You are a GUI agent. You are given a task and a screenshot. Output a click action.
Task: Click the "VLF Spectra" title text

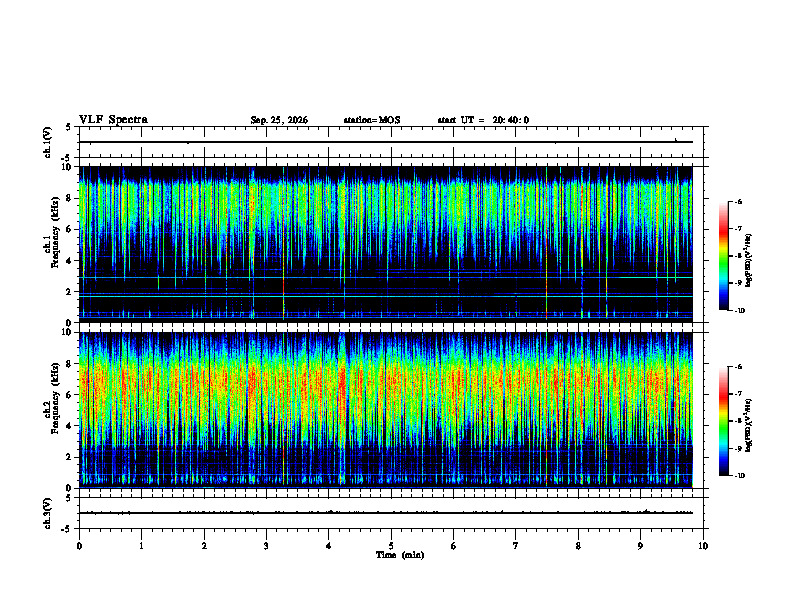tap(113, 120)
